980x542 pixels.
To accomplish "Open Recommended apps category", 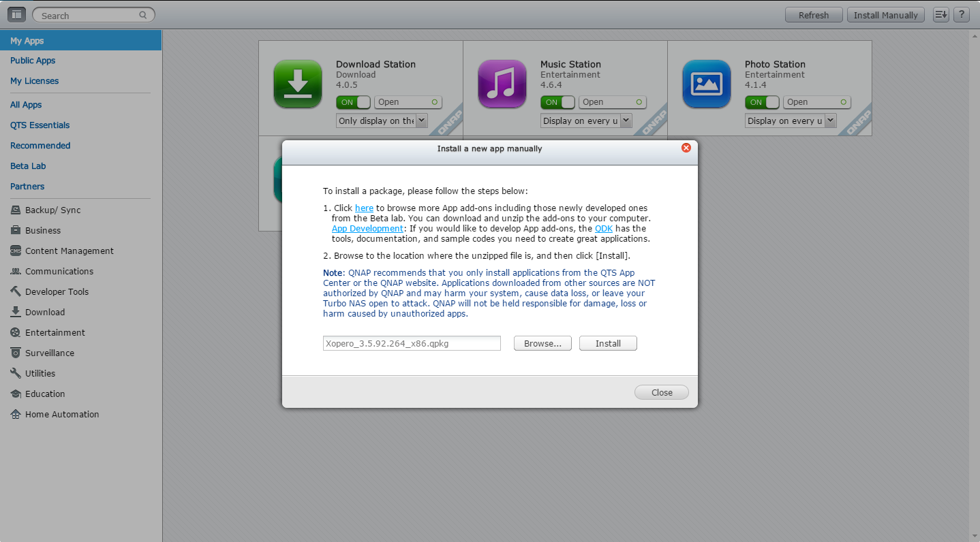I will click(40, 146).
